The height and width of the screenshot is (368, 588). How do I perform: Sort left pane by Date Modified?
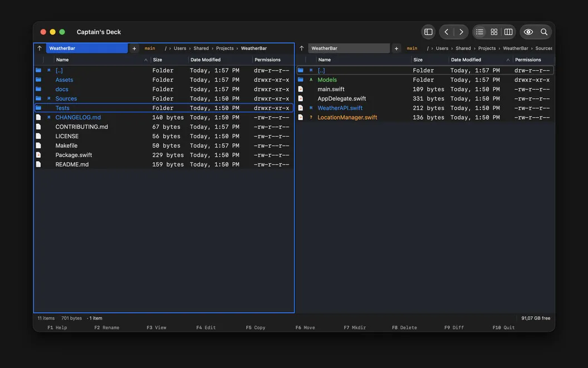[x=220, y=60]
